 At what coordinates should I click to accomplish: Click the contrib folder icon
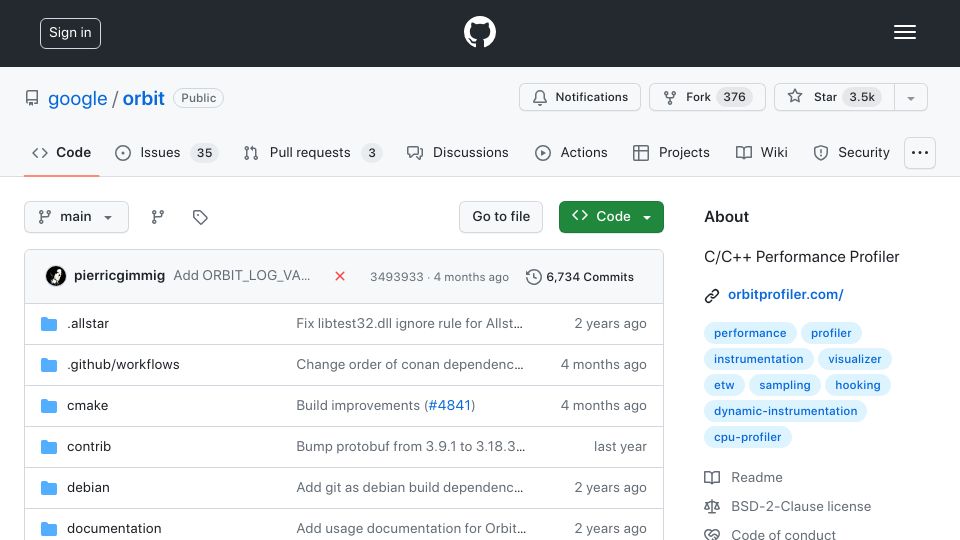pyautogui.click(x=49, y=446)
